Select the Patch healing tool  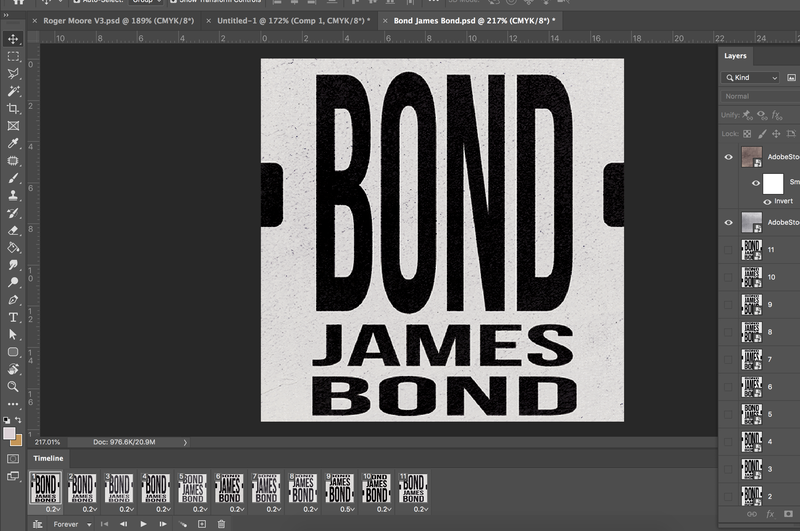pos(13,161)
